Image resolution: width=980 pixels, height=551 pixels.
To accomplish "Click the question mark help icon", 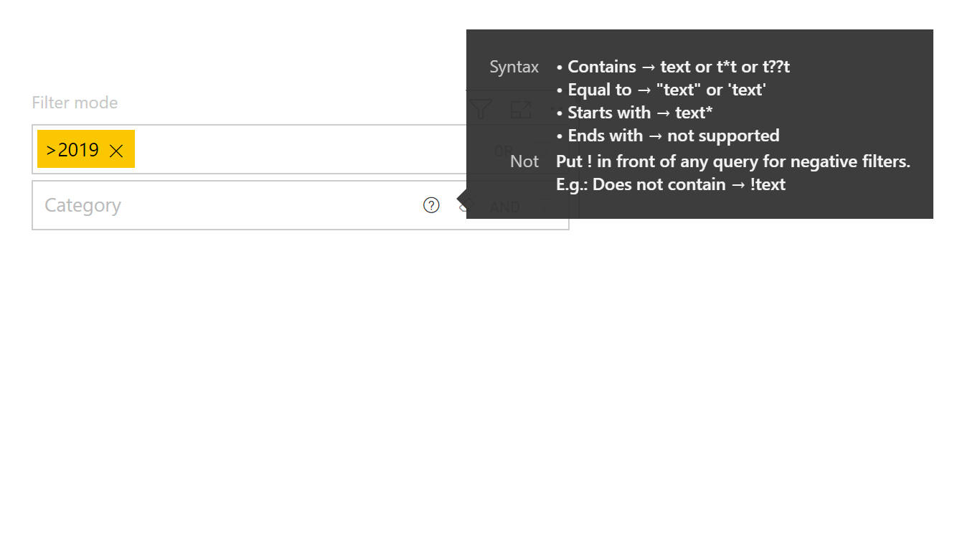I will 431,206.
